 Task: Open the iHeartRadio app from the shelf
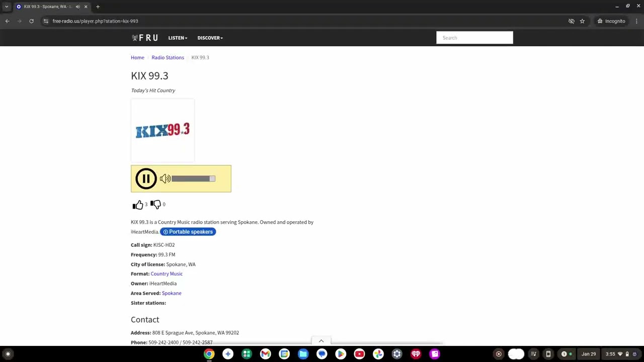416,354
